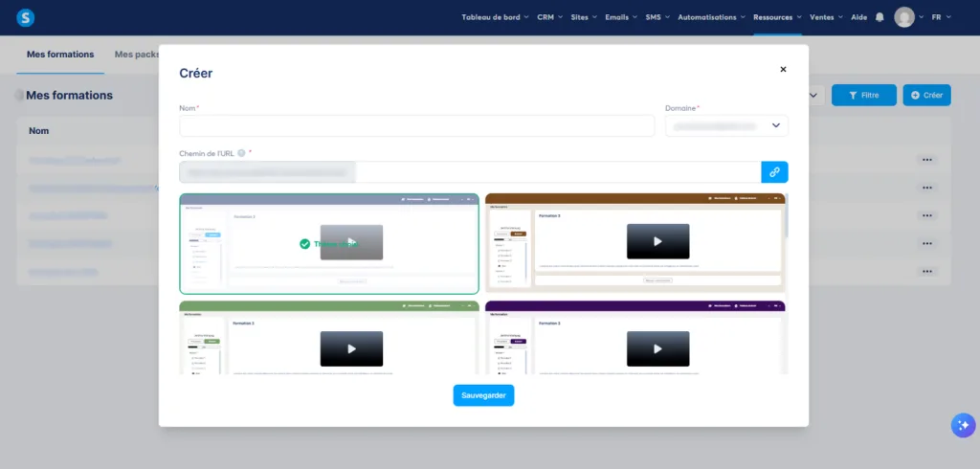Open the first row's three-dot menu

(926, 160)
